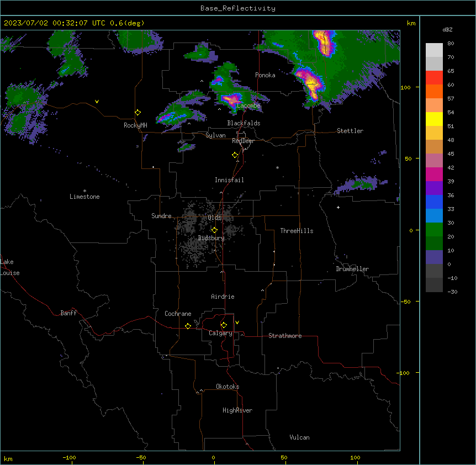Click the ThreeHills label
The height and width of the screenshot is (465, 476).
pyautogui.click(x=297, y=231)
